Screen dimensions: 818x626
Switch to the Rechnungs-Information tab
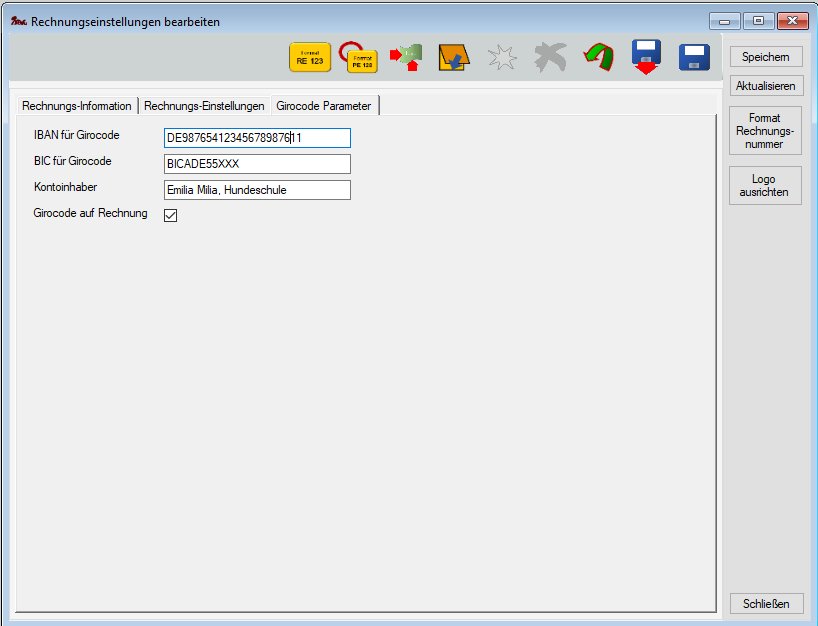coord(77,106)
